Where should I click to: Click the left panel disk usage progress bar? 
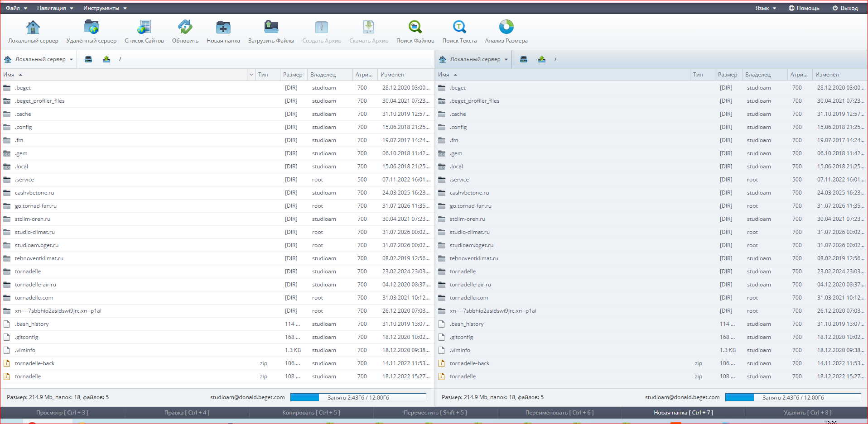(x=358, y=397)
